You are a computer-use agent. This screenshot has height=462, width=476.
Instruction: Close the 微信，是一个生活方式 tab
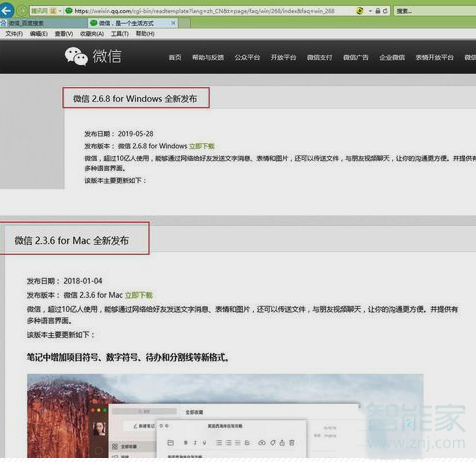(x=173, y=23)
